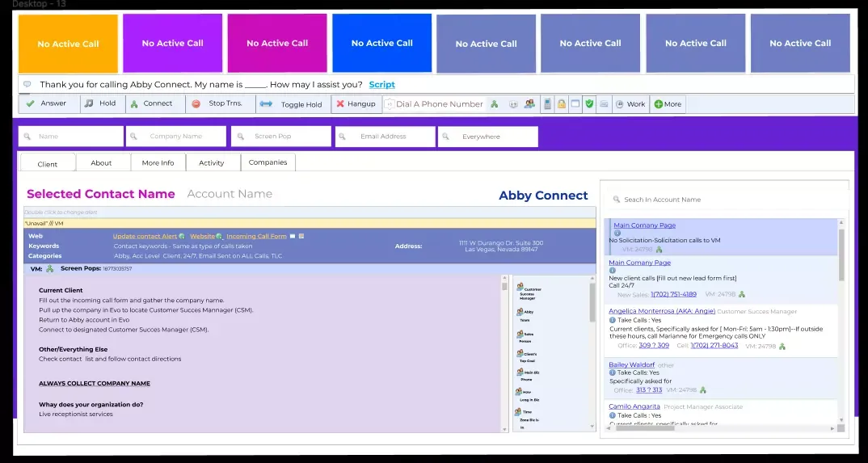The image size is (868, 463).
Task: Click the script notes vertical scrollbar
Action: [504, 353]
